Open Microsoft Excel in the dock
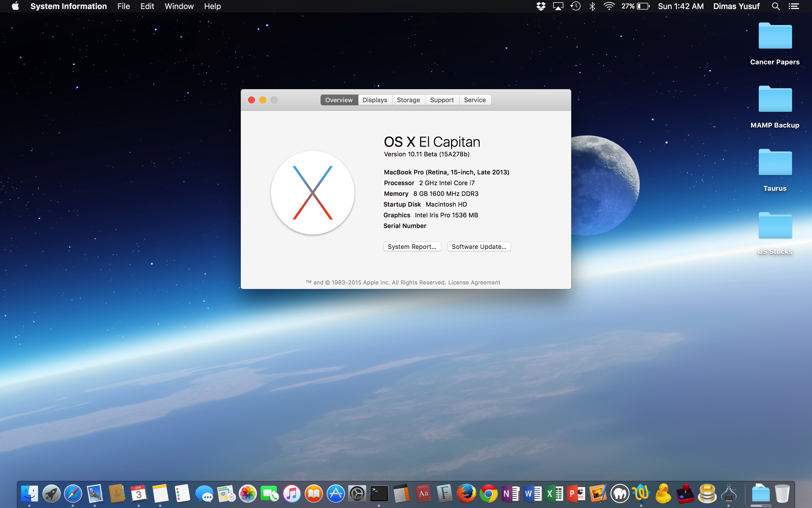This screenshot has height=508, width=812. pos(554,494)
